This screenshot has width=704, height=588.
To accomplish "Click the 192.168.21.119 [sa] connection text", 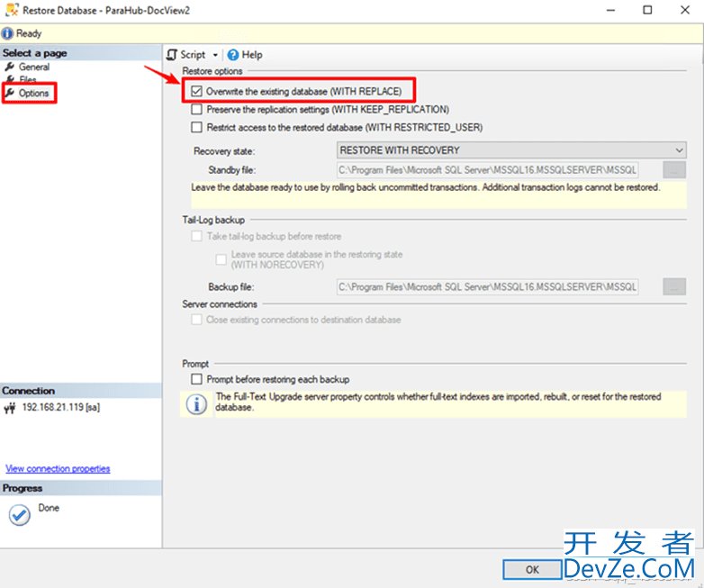I will click(61, 407).
